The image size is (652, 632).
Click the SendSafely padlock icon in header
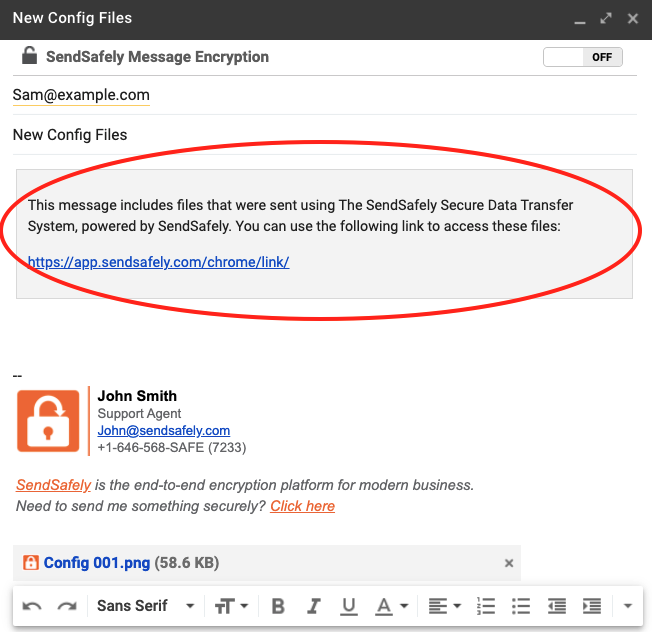point(30,55)
